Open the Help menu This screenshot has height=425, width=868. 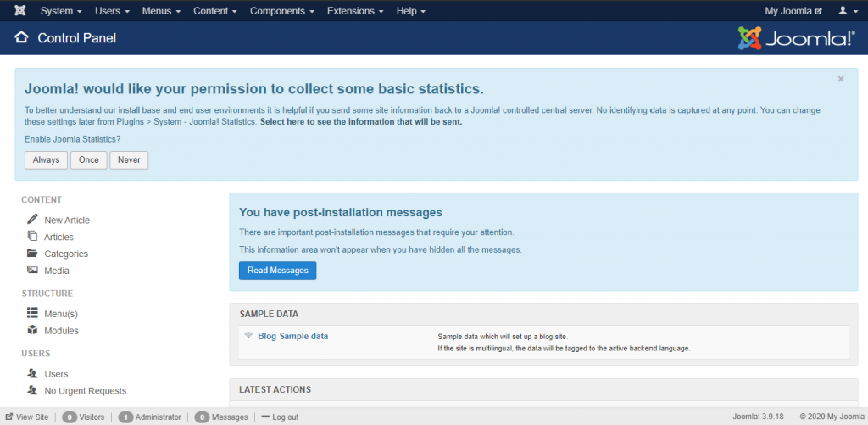click(x=411, y=11)
